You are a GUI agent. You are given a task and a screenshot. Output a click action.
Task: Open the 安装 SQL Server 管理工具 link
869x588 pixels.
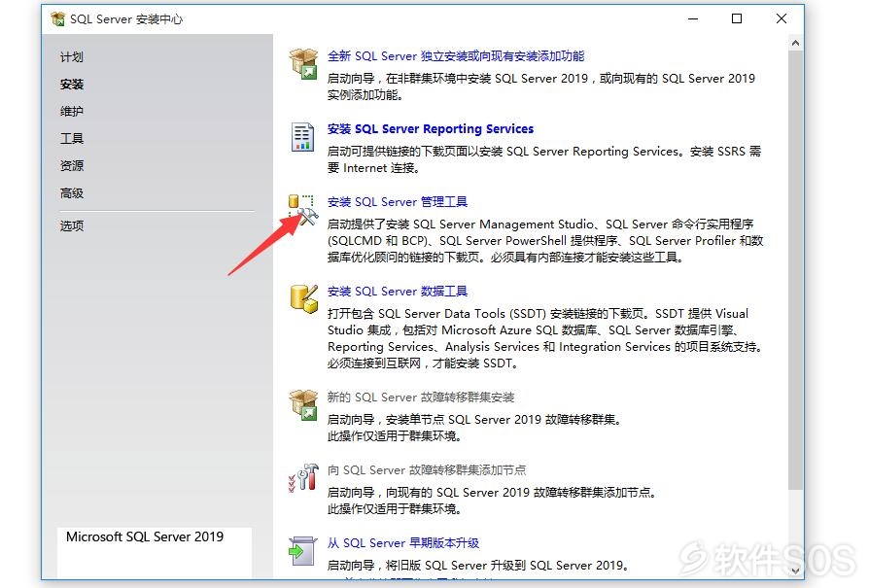coord(398,202)
